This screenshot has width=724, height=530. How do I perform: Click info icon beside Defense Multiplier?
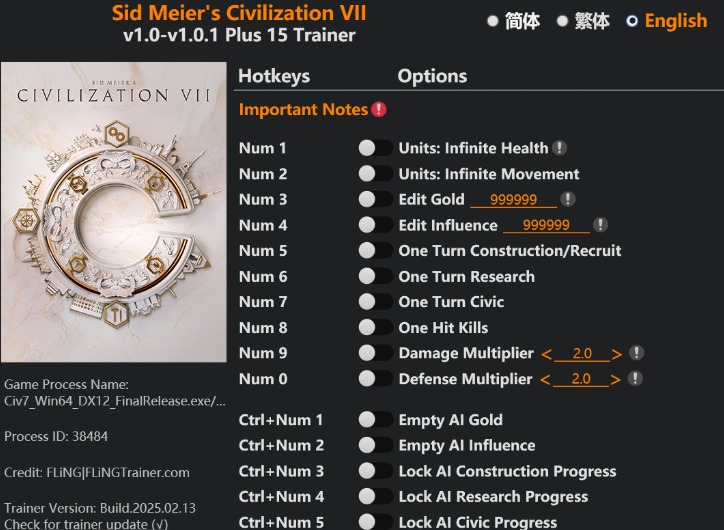pyautogui.click(x=636, y=379)
